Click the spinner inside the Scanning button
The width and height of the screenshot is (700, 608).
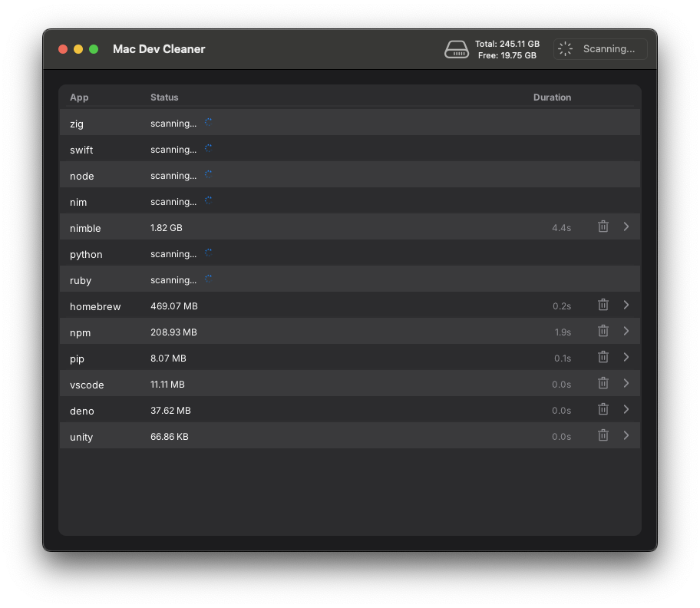[x=565, y=48]
